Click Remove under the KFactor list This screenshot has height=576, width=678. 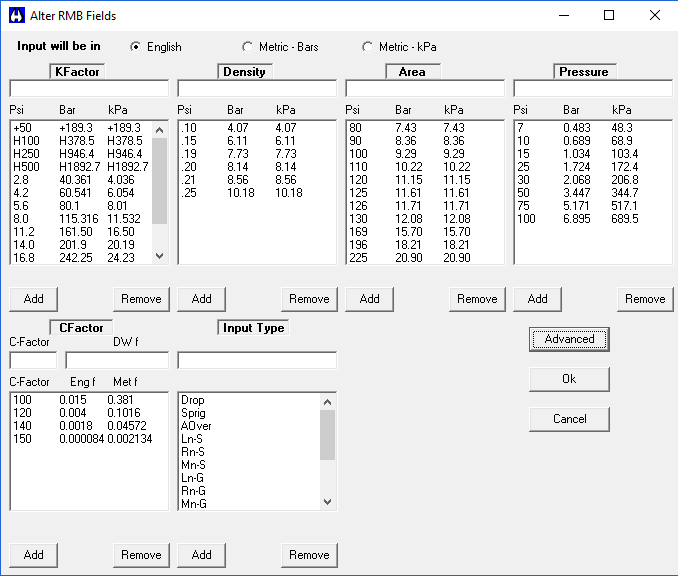click(141, 299)
